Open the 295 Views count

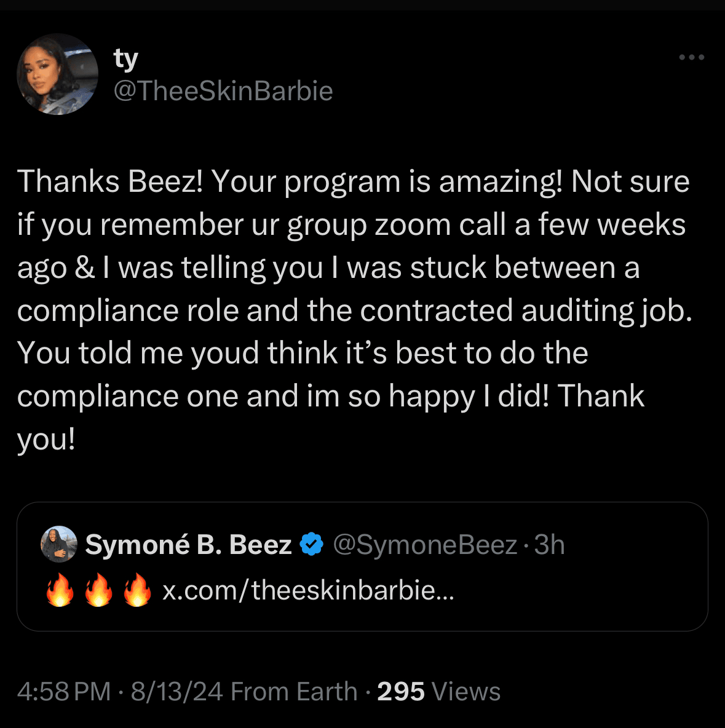[x=438, y=692]
